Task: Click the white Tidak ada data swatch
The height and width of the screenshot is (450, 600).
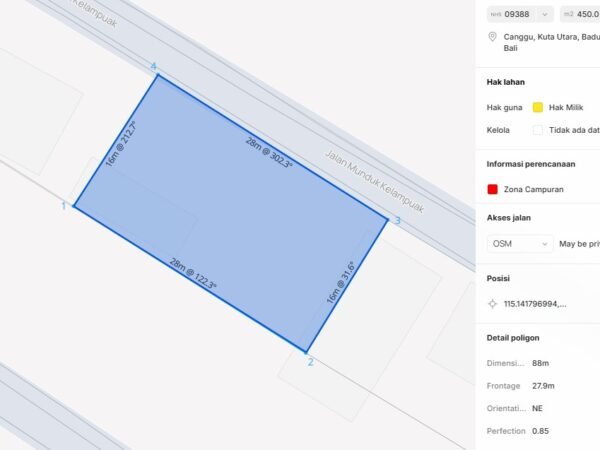Action: point(537,130)
